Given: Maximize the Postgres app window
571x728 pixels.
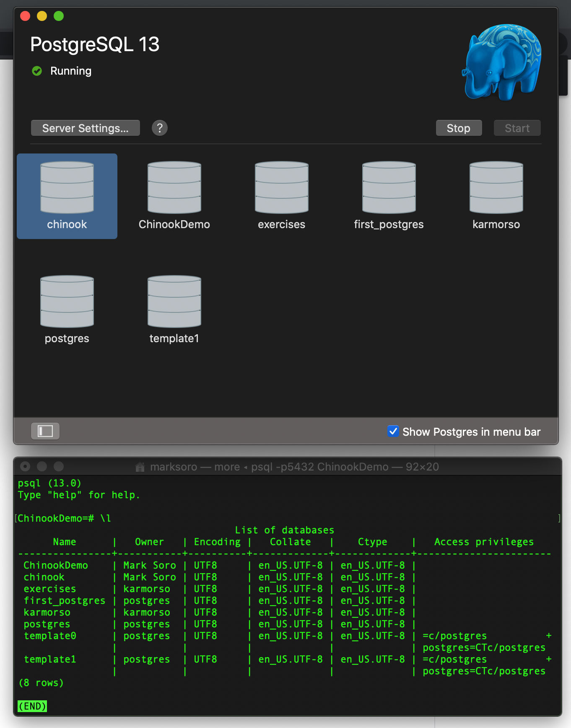Looking at the screenshot, I should (x=59, y=16).
